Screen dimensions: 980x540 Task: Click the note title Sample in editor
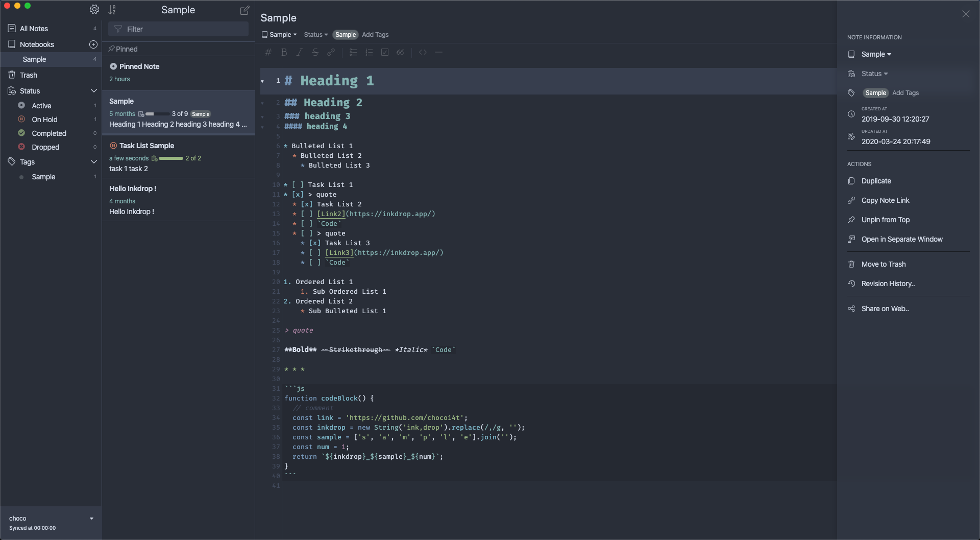(278, 18)
